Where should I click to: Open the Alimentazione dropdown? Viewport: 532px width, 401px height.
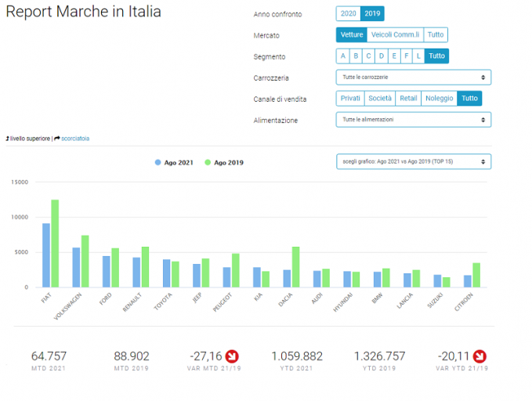tap(413, 120)
